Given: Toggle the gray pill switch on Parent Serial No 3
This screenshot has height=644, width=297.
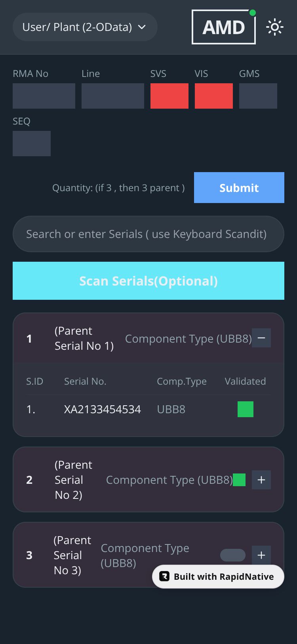Looking at the screenshot, I should (233, 555).
